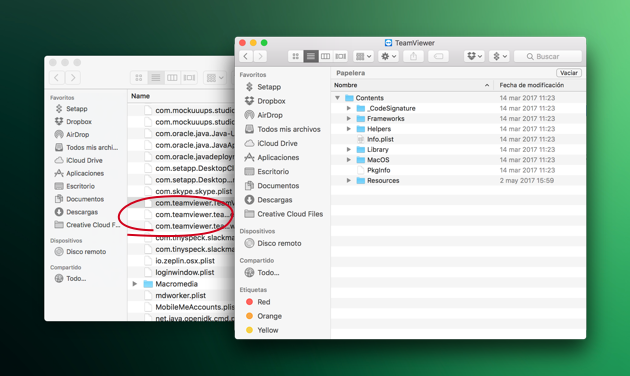Click the Edit Tags button in TeamViewer toolbar
This screenshot has width=630, height=376.
coord(438,56)
